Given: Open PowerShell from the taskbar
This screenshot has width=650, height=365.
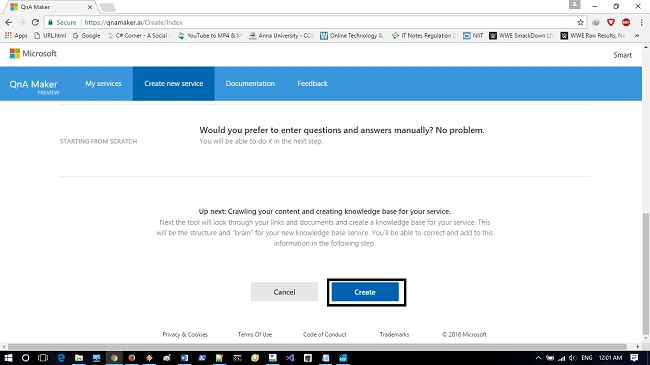Looking at the screenshot, I should 202,358.
